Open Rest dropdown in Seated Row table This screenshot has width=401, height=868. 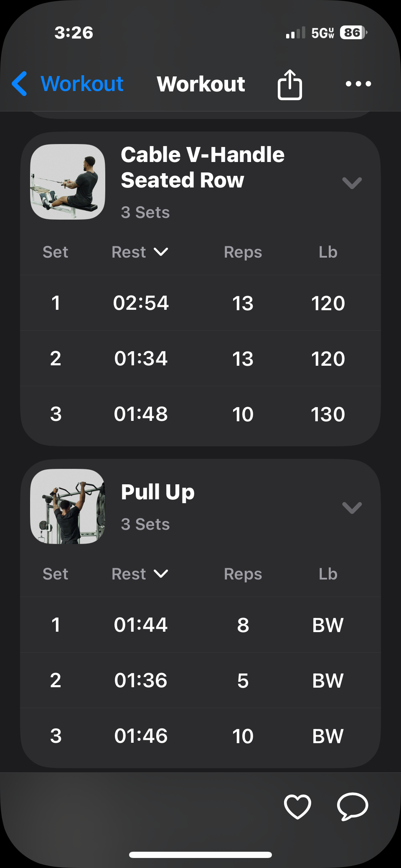click(x=140, y=252)
